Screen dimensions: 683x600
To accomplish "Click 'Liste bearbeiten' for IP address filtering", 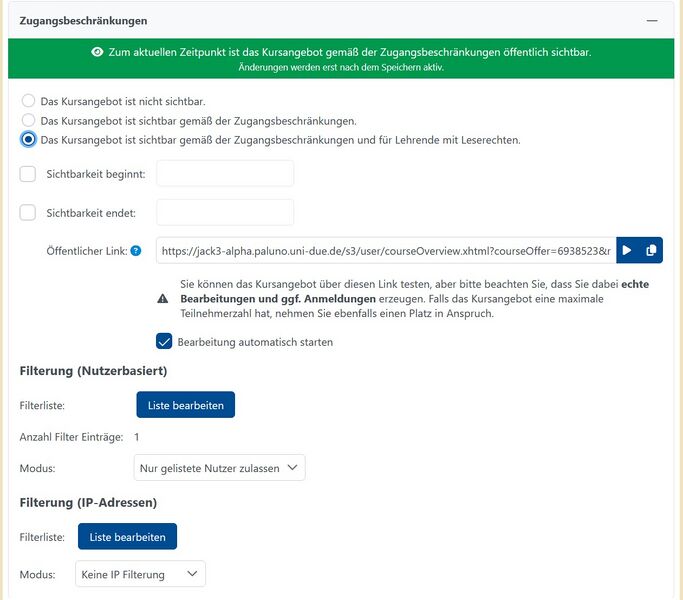I will (127, 536).
